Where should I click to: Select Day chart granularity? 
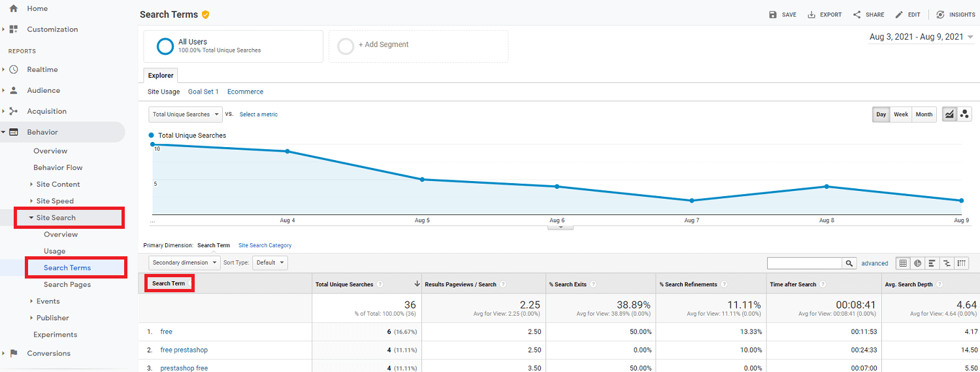881,114
